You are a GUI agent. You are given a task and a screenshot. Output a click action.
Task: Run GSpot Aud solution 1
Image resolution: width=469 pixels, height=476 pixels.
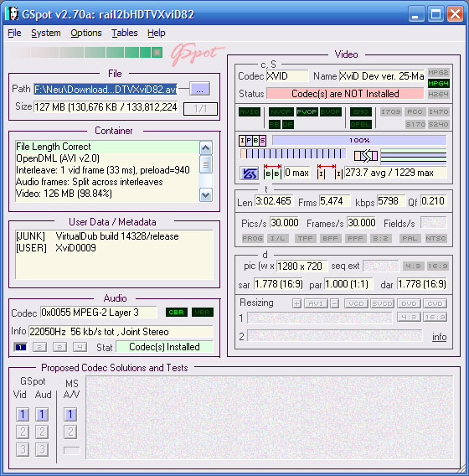(x=42, y=414)
